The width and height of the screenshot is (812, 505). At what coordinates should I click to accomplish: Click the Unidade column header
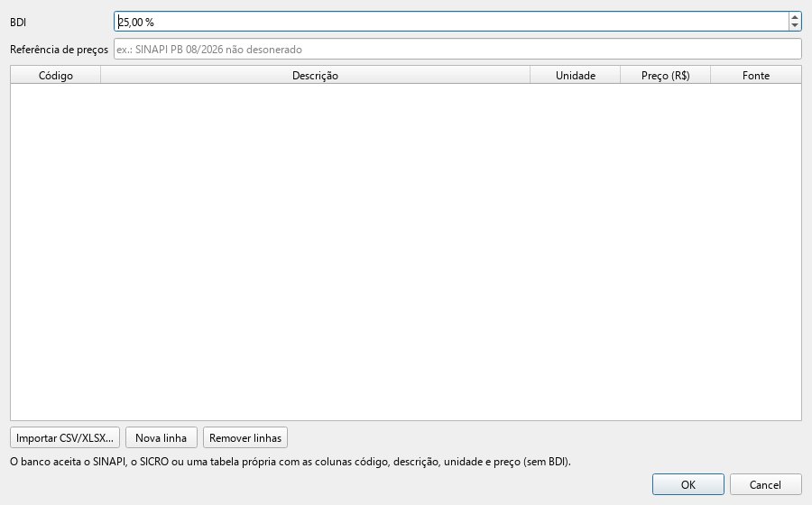tap(576, 76)
